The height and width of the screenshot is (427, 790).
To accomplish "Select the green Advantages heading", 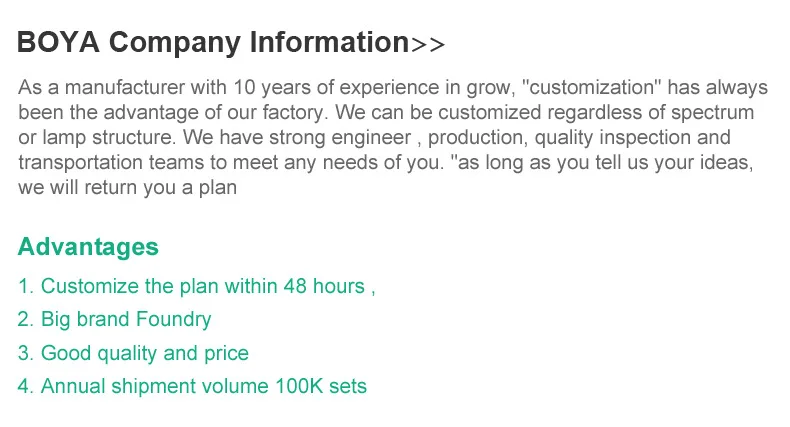I will 88,247.
